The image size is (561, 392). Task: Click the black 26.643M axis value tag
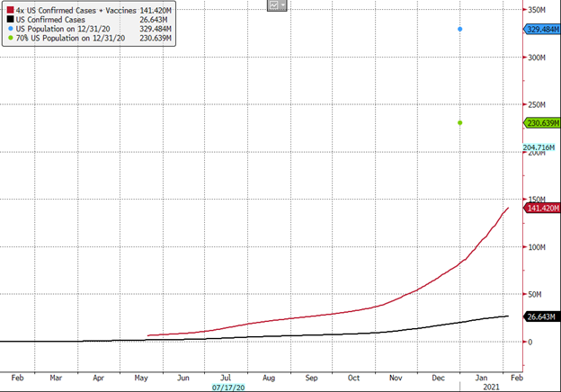(x=542, y=316)
